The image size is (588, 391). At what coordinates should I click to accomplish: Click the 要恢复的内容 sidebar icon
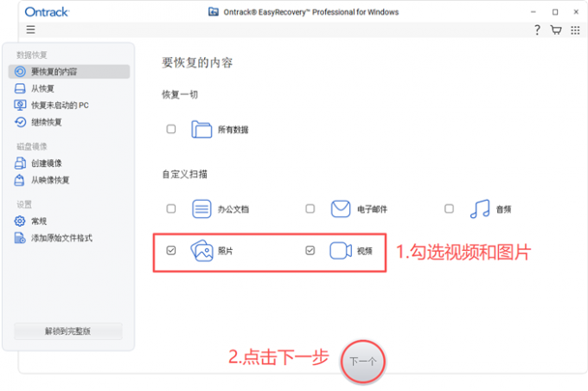(x=20, y=72)
